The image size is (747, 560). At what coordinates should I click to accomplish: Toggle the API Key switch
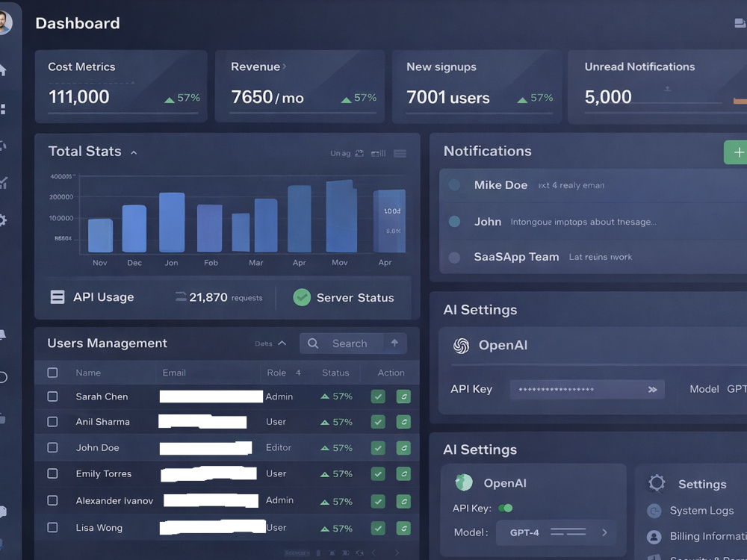506,508
